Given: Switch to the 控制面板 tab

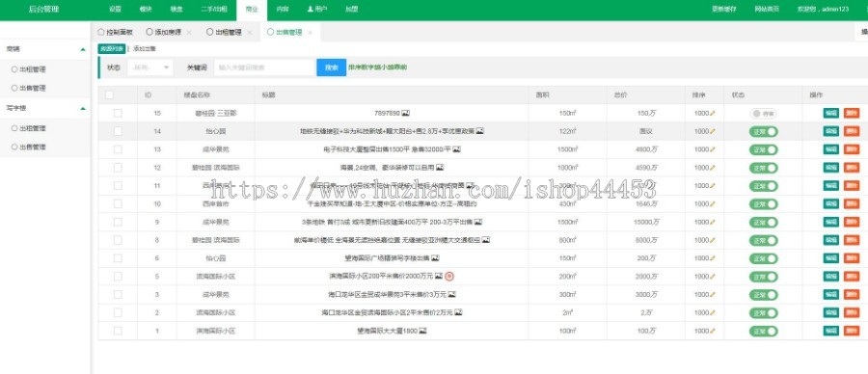Looking at the screenshot, I should click(115, 33).
